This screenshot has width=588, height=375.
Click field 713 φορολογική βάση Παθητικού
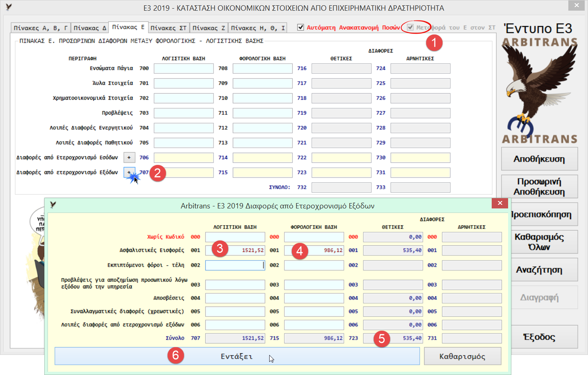point(263,143)
